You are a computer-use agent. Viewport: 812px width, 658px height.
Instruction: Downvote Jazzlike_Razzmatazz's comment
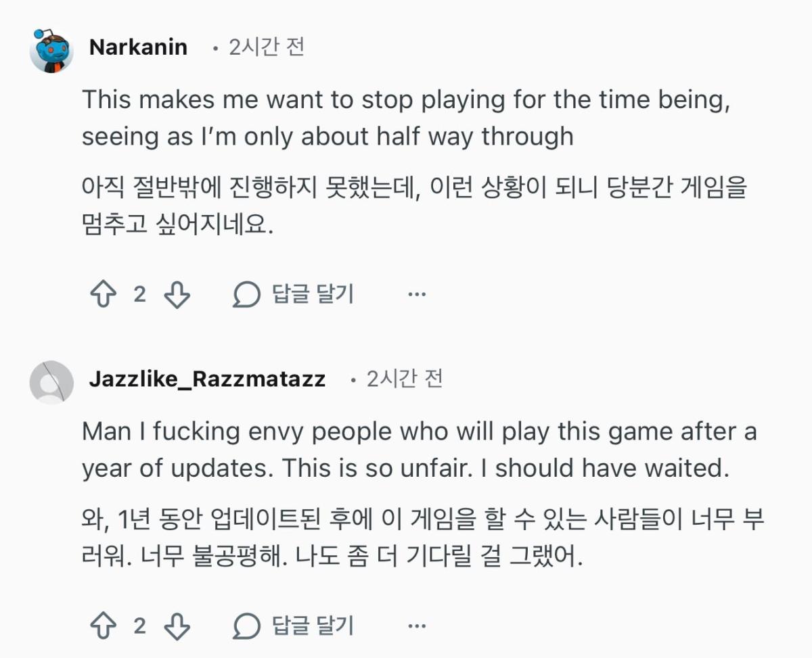(177, 626)
